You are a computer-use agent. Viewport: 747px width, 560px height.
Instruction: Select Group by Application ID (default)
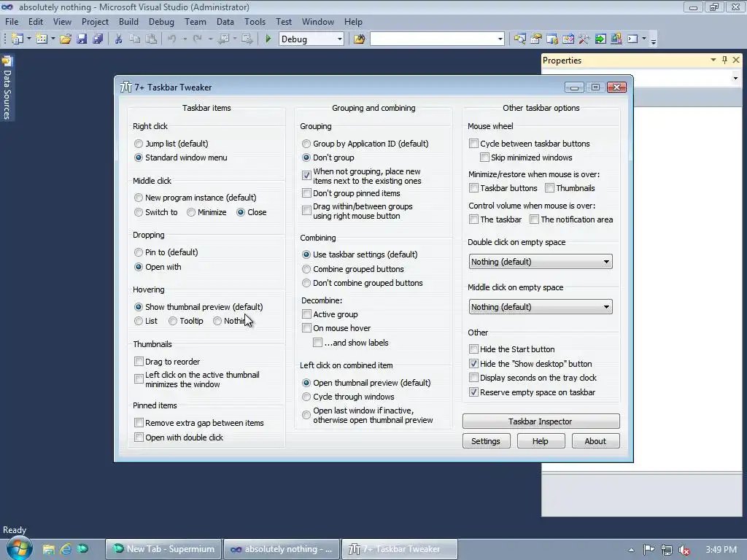pos(306,144)
